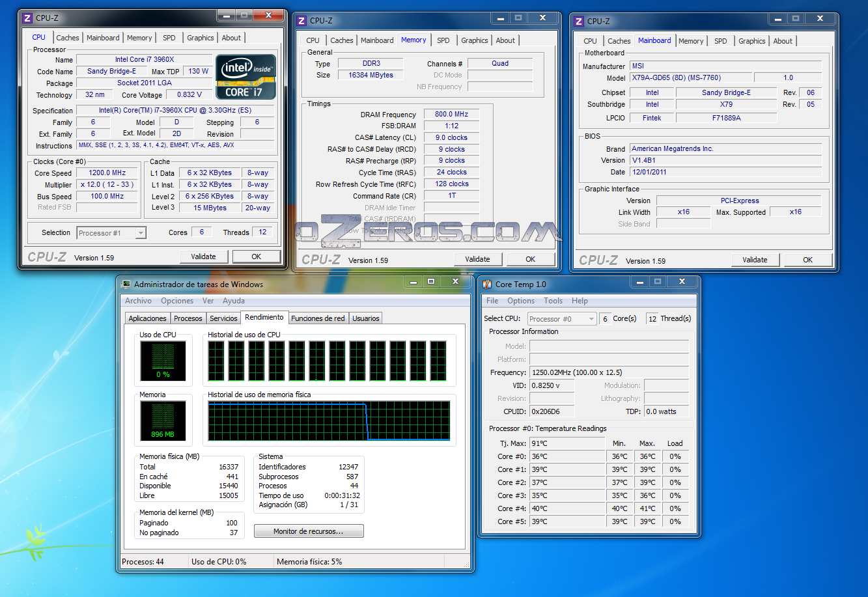Viewport: 868px width, 597px height.
Task: Click the Monitor de recursos button
Action: point(309,531)
